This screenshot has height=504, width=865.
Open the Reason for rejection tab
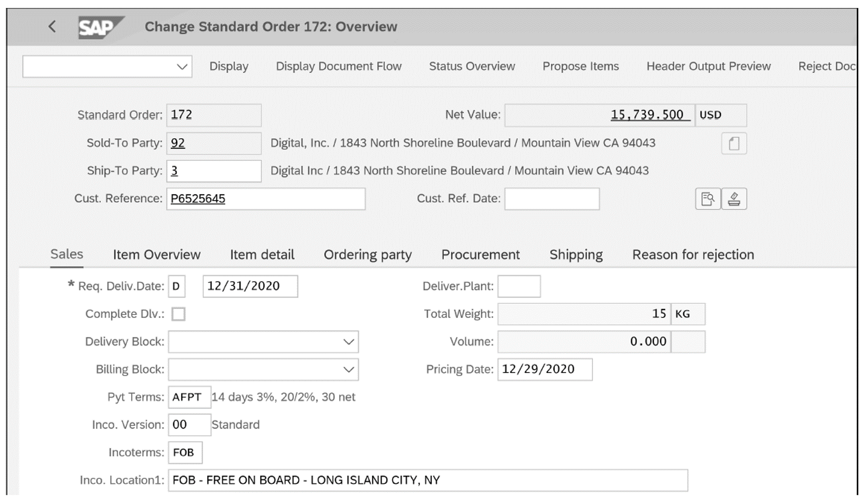[x=693, y=255]
